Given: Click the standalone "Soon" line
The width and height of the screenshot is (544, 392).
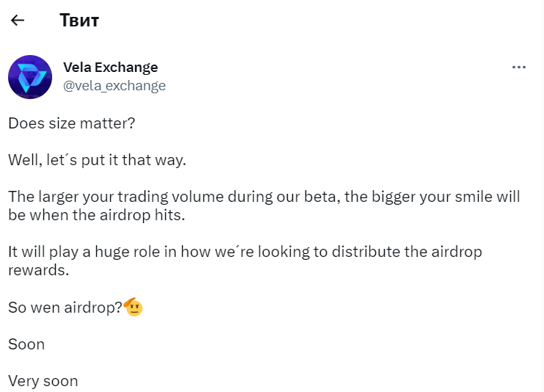Looking at the screenshot, I should click(x=26, y=344).
